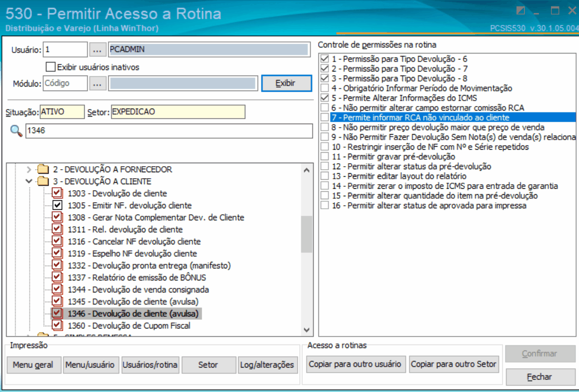579x392 pixels.
Task: Check Permitir editar layout do relatório
Action: (x=325, y=176)
